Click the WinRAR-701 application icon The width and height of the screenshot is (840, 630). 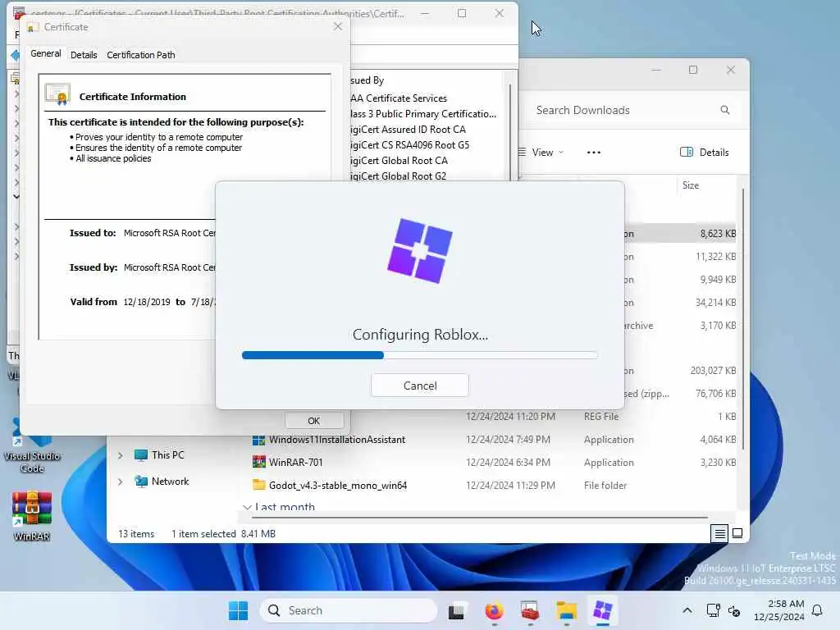(258, 462)
